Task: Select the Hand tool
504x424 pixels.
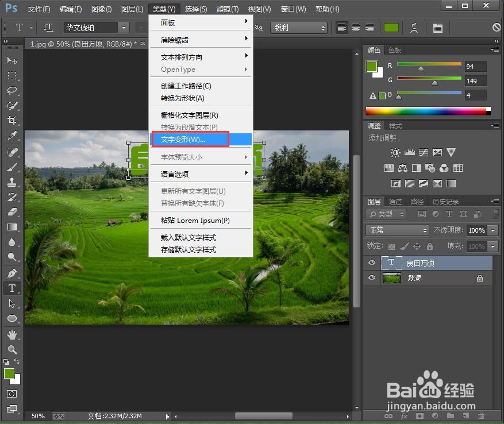Action: click(12, 335)
